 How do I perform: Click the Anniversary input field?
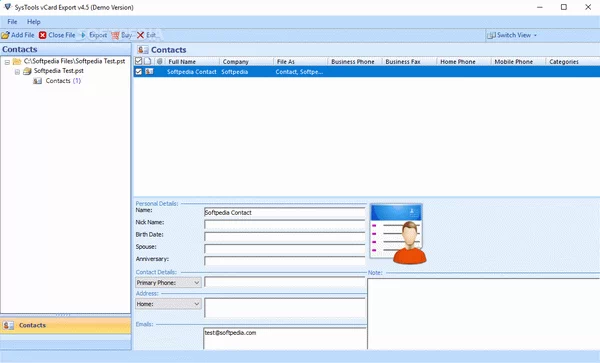click(x=285, y=262)
